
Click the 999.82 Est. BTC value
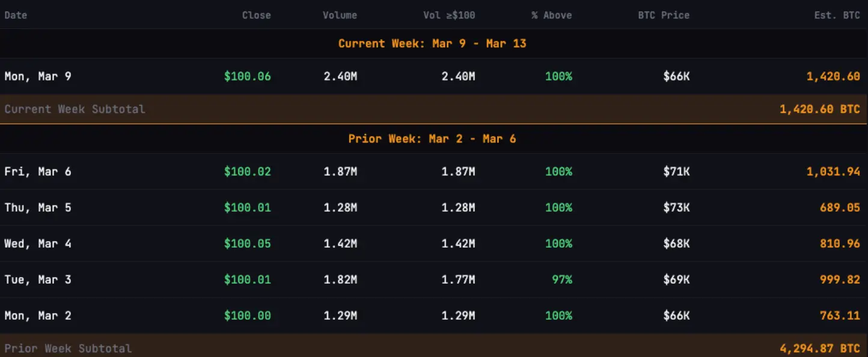[840, 279]
